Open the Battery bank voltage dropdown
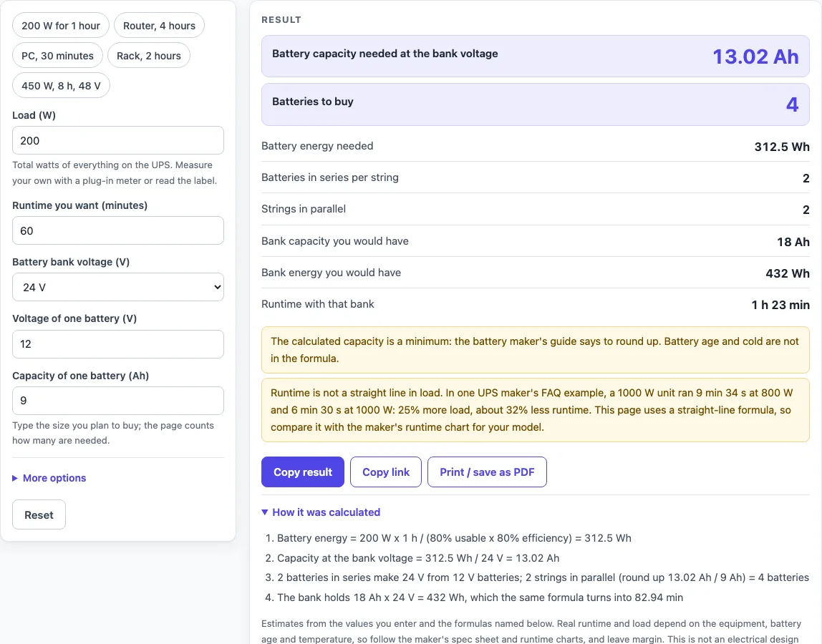 click(x=118, y=287)
